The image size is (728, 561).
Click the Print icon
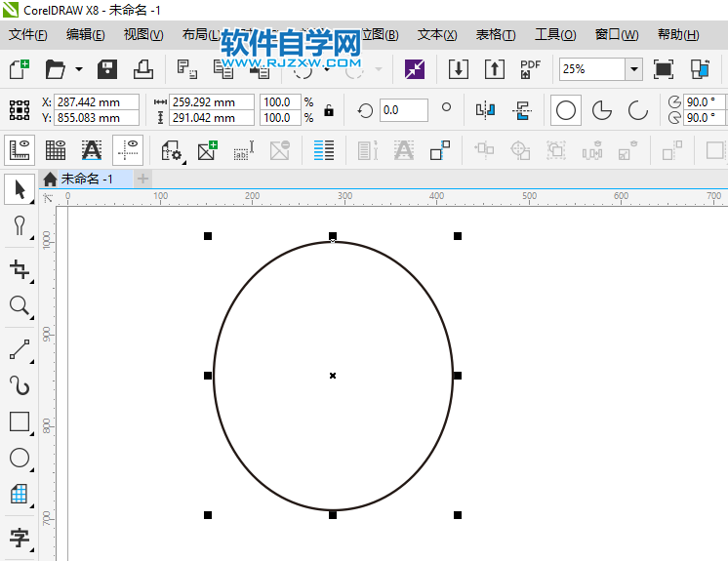pyautogui.click(x=142, y=69)
